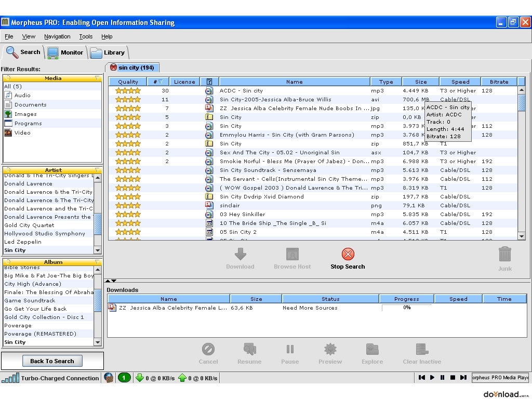Click the green download speed arrow
This screenshot has height=399, width=532.
(139, 378)
